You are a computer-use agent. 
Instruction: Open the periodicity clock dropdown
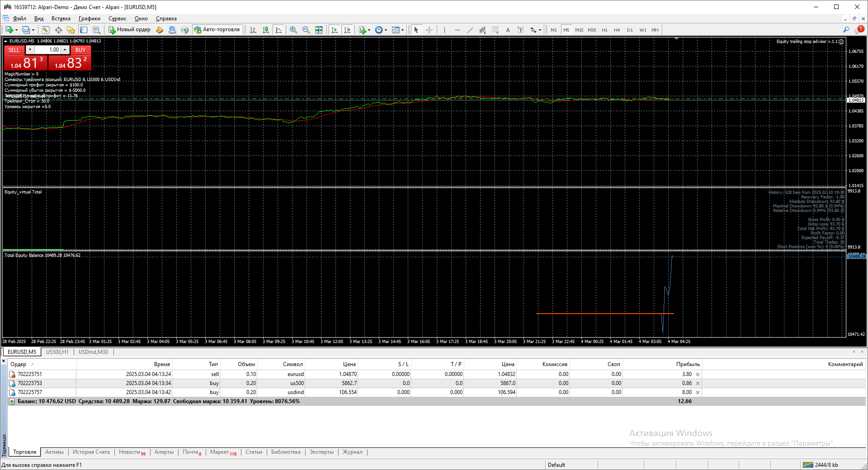pos(381,30)
